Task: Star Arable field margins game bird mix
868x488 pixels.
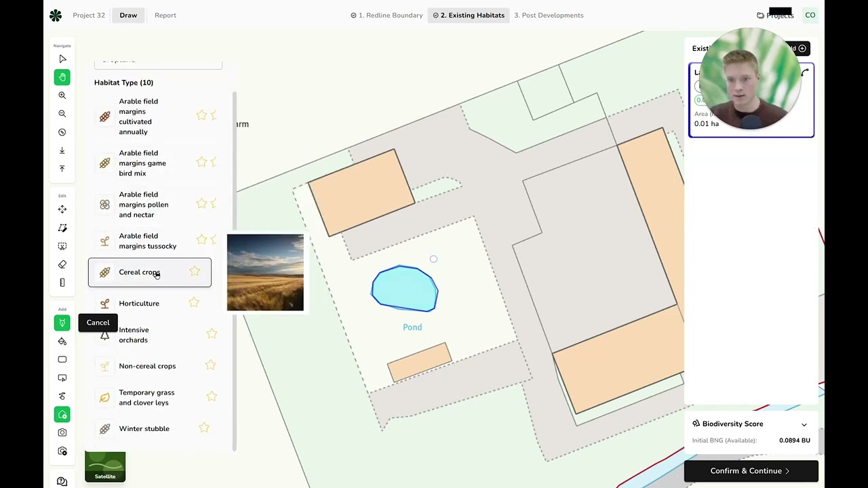Action: [201, 162]
